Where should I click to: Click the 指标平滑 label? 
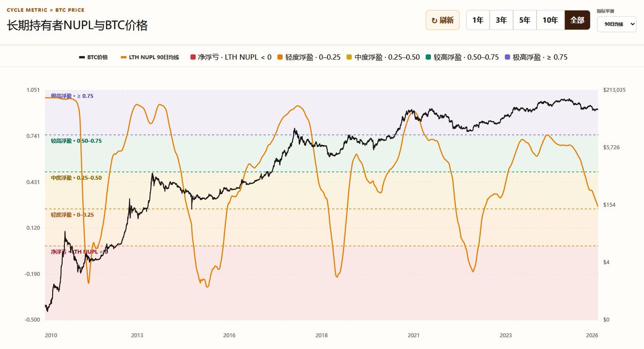606,11
